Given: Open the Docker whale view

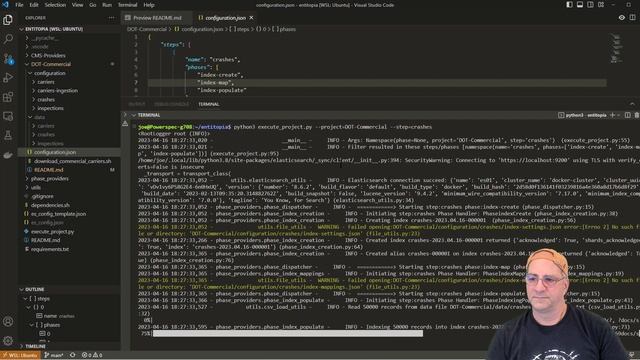Looking at the screenshot, I should pos(8,155).
